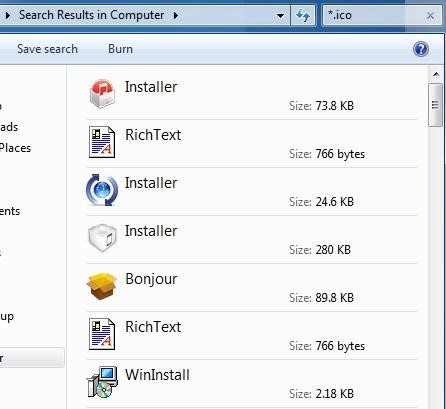Click the scrollbar up arrow
Image resolution: width=446 pixels, height=409 pixels.
(x=436, y=74)
